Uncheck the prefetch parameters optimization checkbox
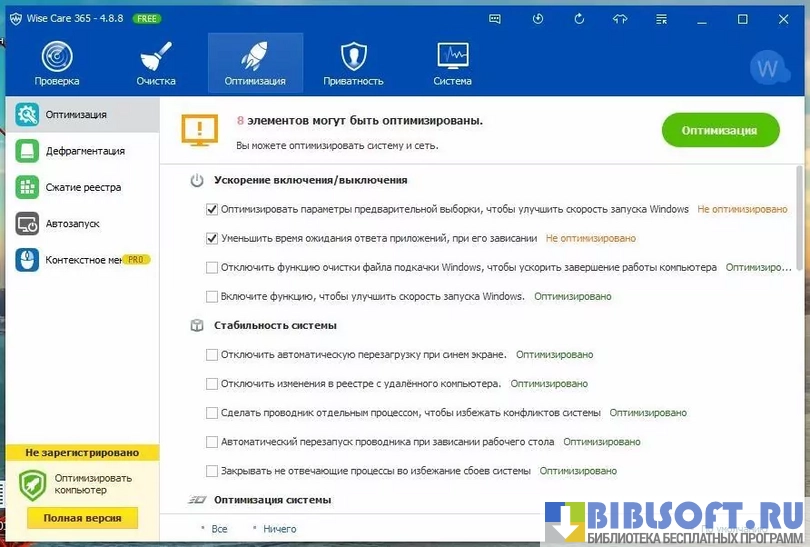This screenshot has height=547, width=810. tap(212, 210)
